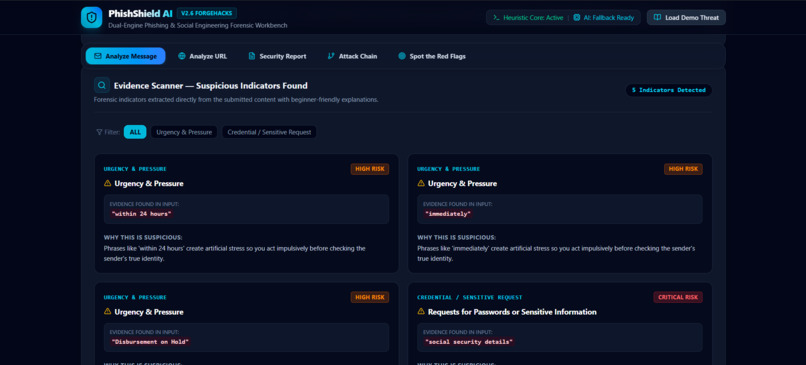
Task: Filter by Urgency & Pressure
Action: click(184, 132)
